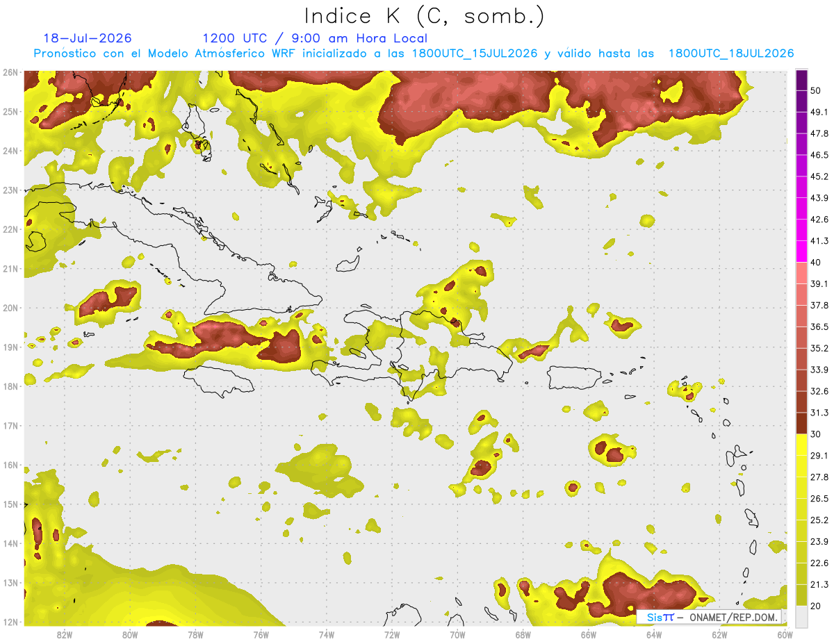The width and height of the screenshot is (834, 644).
Task: Click the longitude label '76W'
Action: point(261,634)
